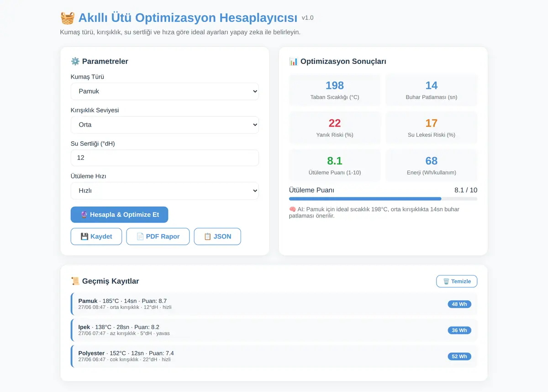Viewport: 548px width, 392px height.
Task: Click the JSON button
Action: coord(217,237)
